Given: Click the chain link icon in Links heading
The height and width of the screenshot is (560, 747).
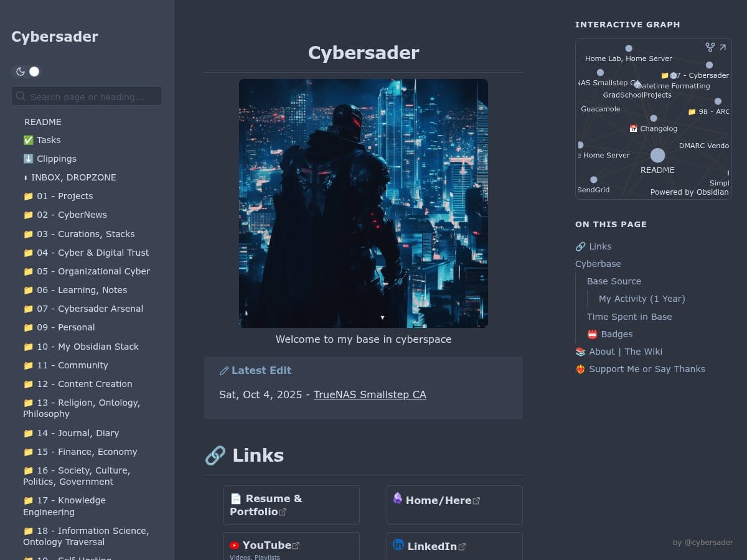Looking at the screenshot, I should 215,455.
